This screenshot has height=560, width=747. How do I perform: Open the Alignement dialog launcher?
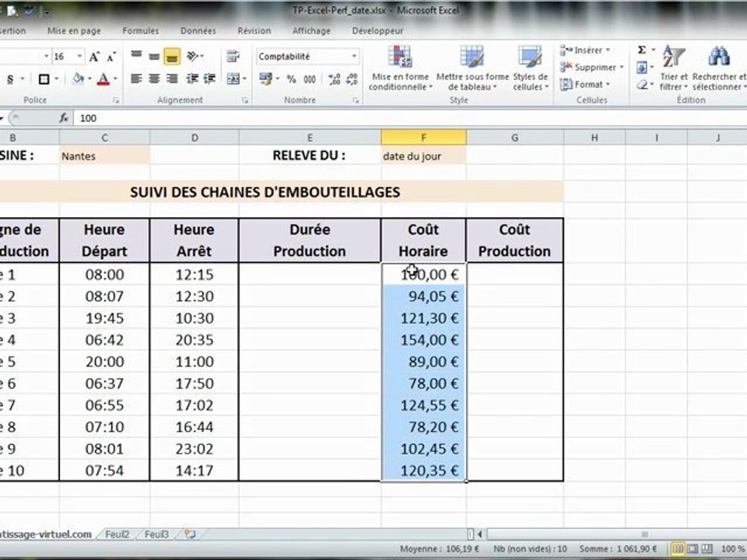pos(245,100)
